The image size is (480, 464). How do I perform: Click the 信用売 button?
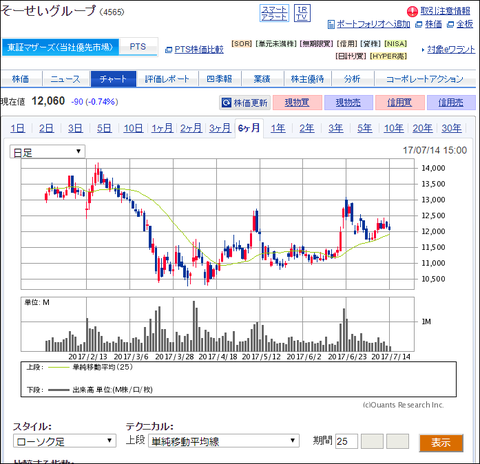pos(451,103)
